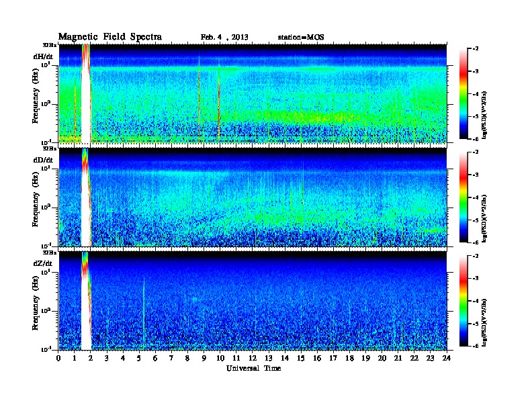This screenshot has height=411, width=532.
Task: Click the 'Feb. 4, 2013' date label
Action: pos(224,38)
